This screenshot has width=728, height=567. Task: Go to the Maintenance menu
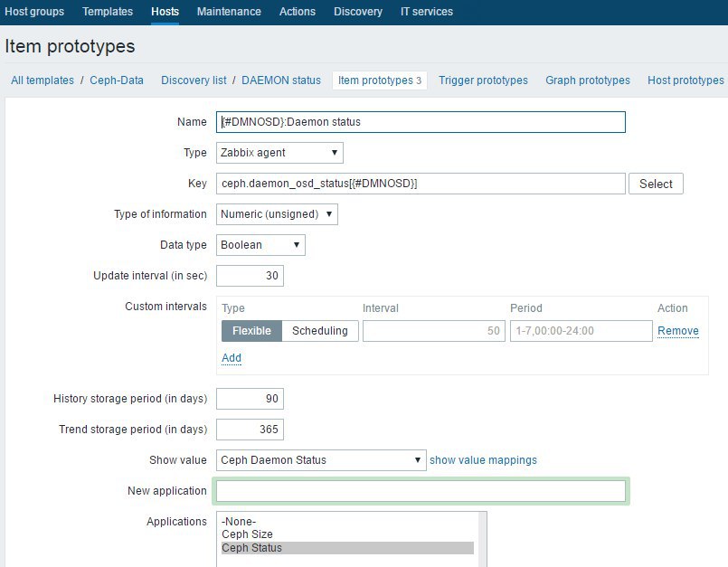click(229, 12)
